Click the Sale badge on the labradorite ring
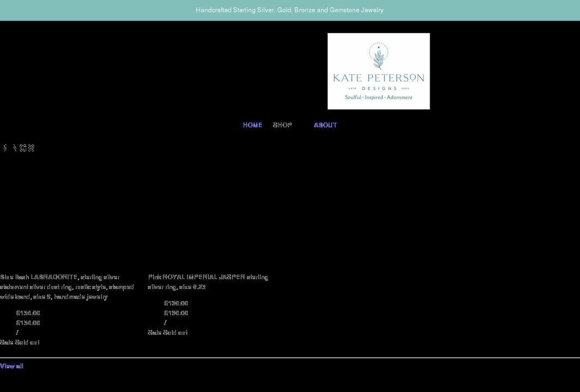 pyautogui.click(x=5, y=341)
